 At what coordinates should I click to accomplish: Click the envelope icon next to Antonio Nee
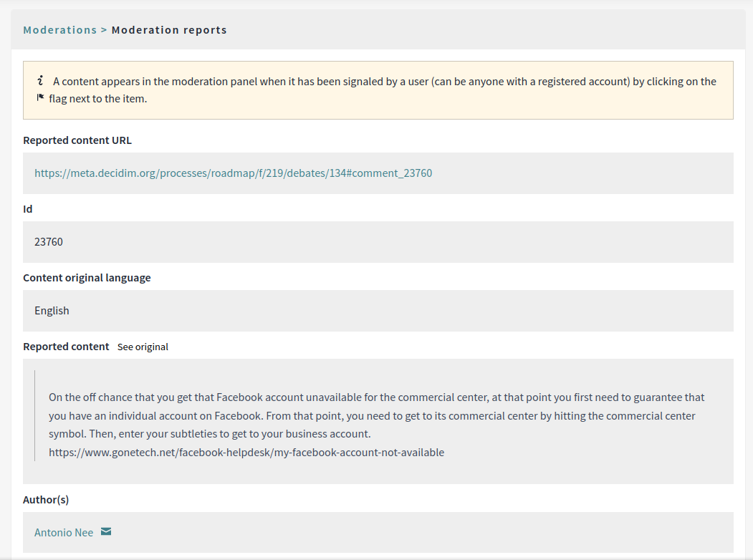coord(106,531)
